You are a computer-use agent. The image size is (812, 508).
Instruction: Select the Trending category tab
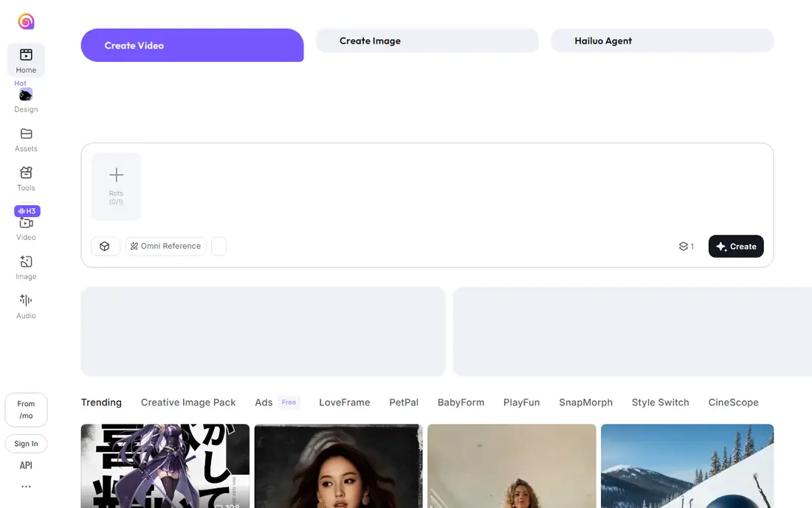pyautogui.click(x=102, y=402)
